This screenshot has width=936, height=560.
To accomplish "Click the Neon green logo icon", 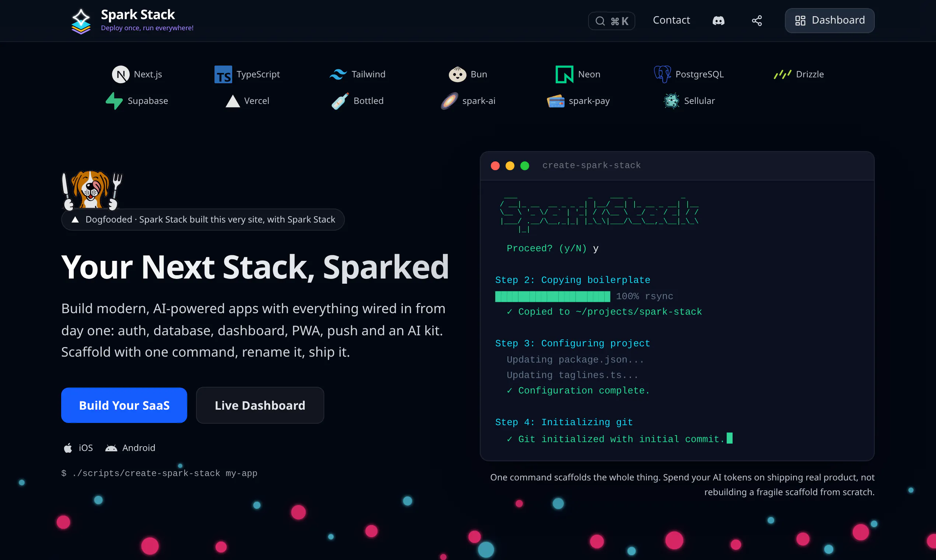I will 565,74.
